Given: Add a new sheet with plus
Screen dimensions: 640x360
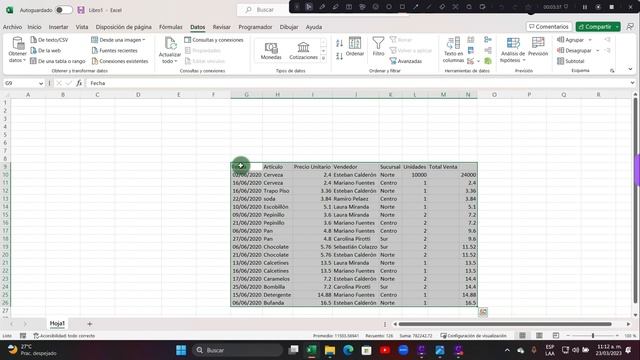Looking at the screenshot, I should [x=89, y=324].
